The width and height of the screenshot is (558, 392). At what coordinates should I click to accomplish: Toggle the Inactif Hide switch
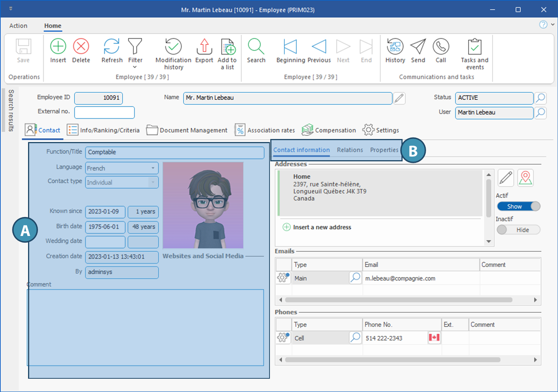click(x=518, y=230)
